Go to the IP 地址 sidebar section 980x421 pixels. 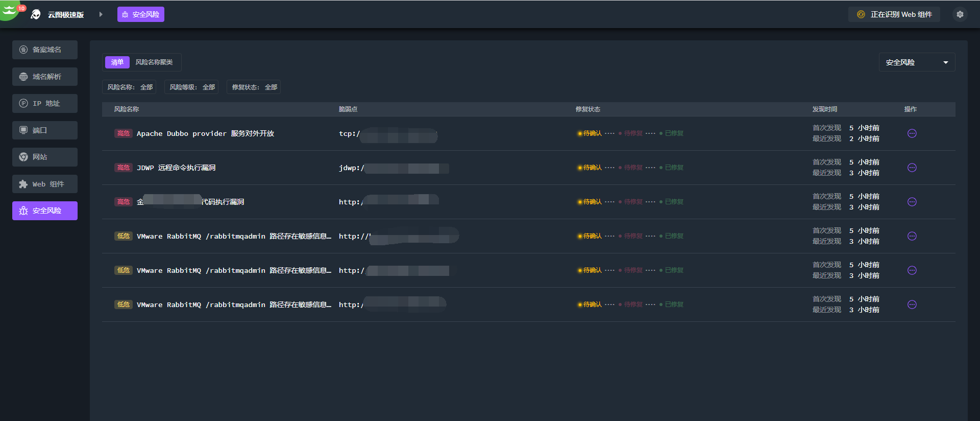[45, 103]
